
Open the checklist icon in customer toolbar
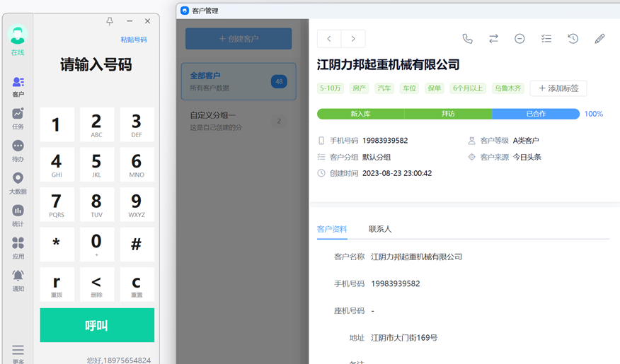pyautogui.click(x=546, y=39)
